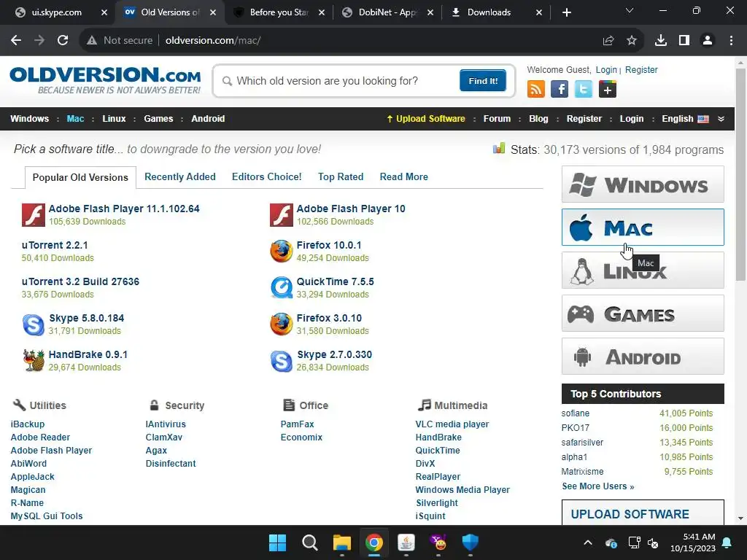747x560 pixels.
Task: Click the black plus share icon
Action: pyautogui.click(x=608, y=89)
